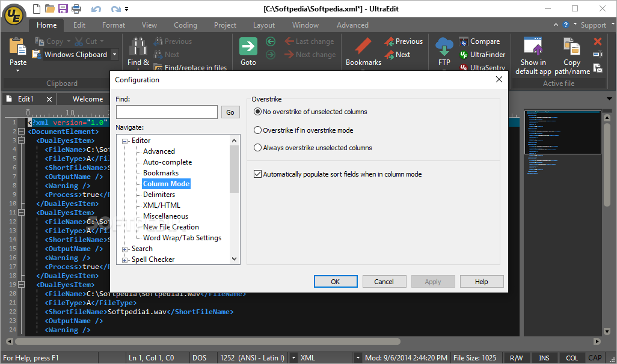This screenshot has height=364, width=617.
Task: Click OK in Configuration dialog
Action: (335, 282)
